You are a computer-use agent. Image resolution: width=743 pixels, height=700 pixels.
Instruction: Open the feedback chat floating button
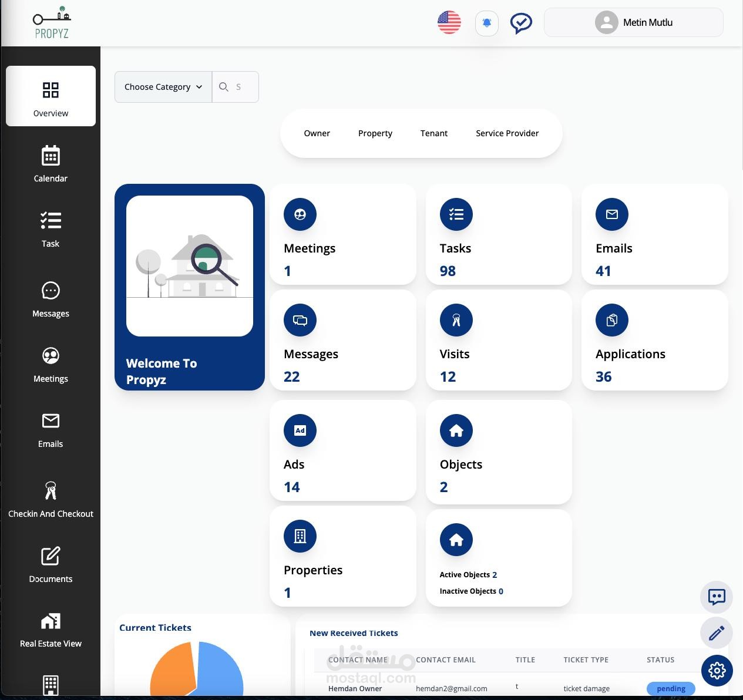716,597
